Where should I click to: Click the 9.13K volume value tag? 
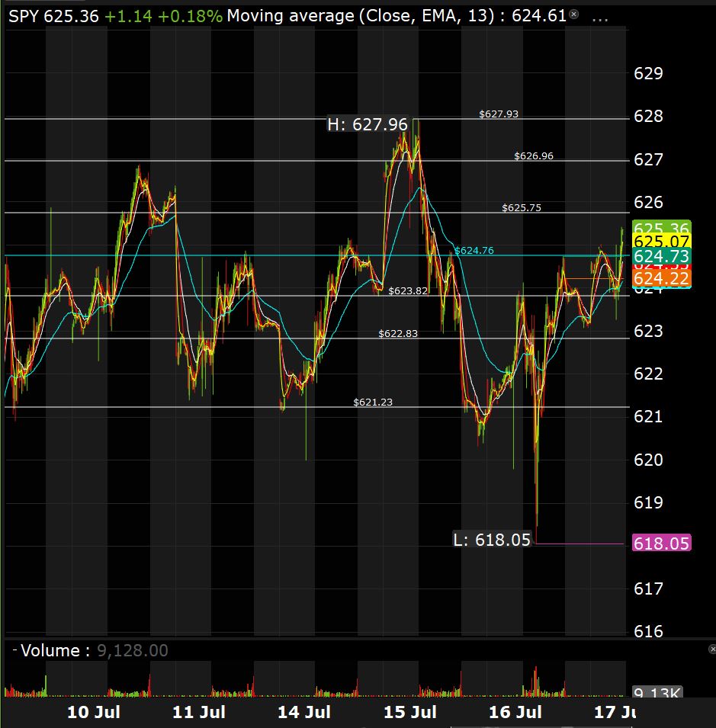[x=657, y=691]
